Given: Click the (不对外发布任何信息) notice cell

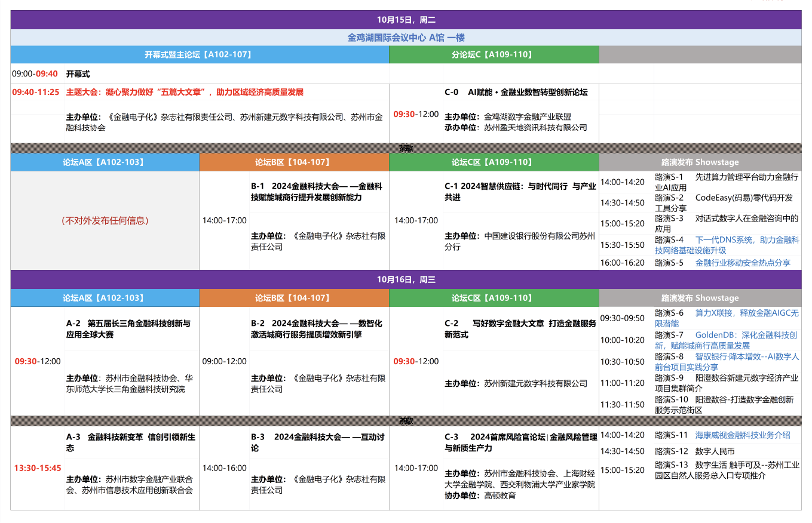Looking at the screenshot, I should (105, 220).
